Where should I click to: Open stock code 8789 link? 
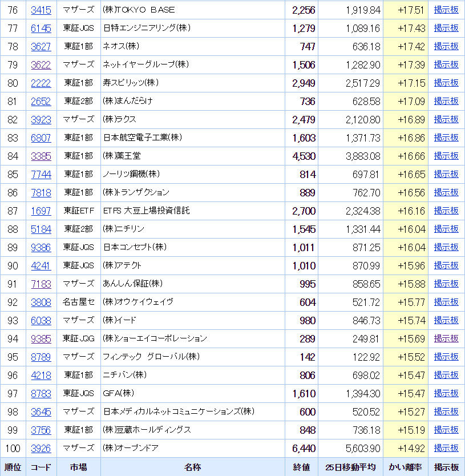(x=41, y=357)
